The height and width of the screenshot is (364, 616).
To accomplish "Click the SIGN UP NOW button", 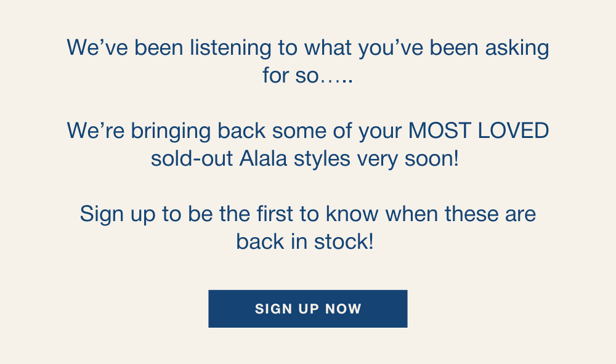I will [x=308, y=309].
